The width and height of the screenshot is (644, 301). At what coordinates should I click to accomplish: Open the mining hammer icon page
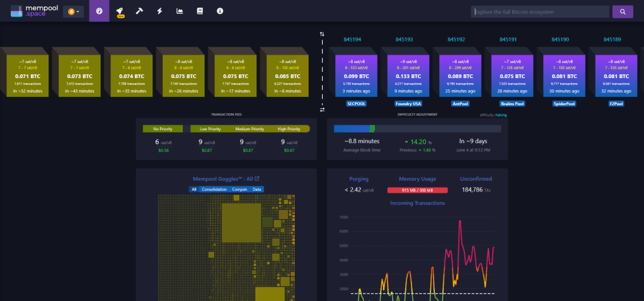[139, 11]
